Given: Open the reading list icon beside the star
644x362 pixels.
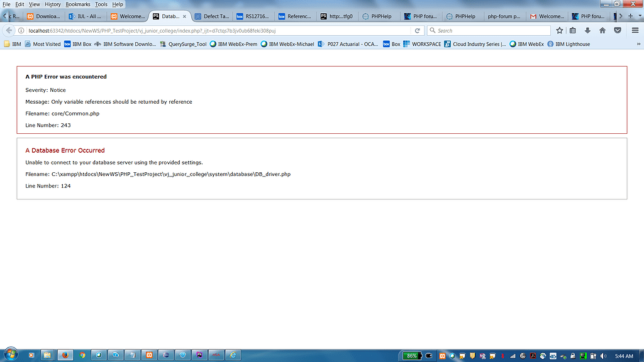Looking at the screenshot, I should click(x=574, y=30).
